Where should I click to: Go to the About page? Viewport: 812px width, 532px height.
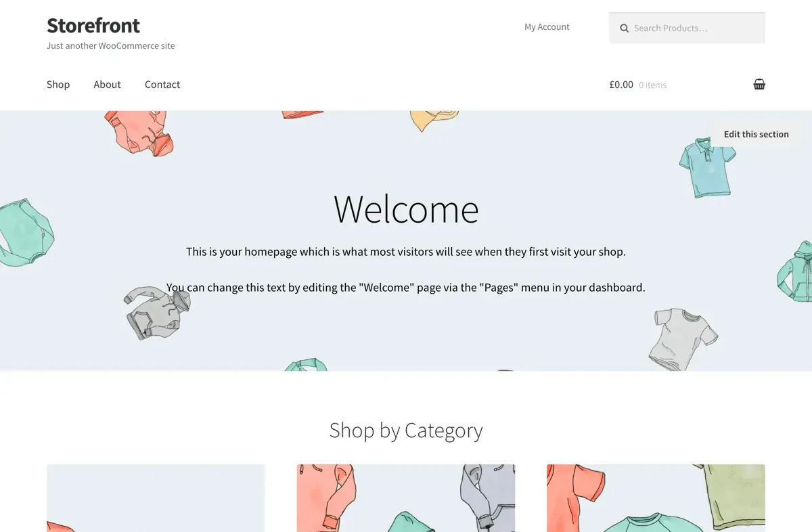(107, 85)
